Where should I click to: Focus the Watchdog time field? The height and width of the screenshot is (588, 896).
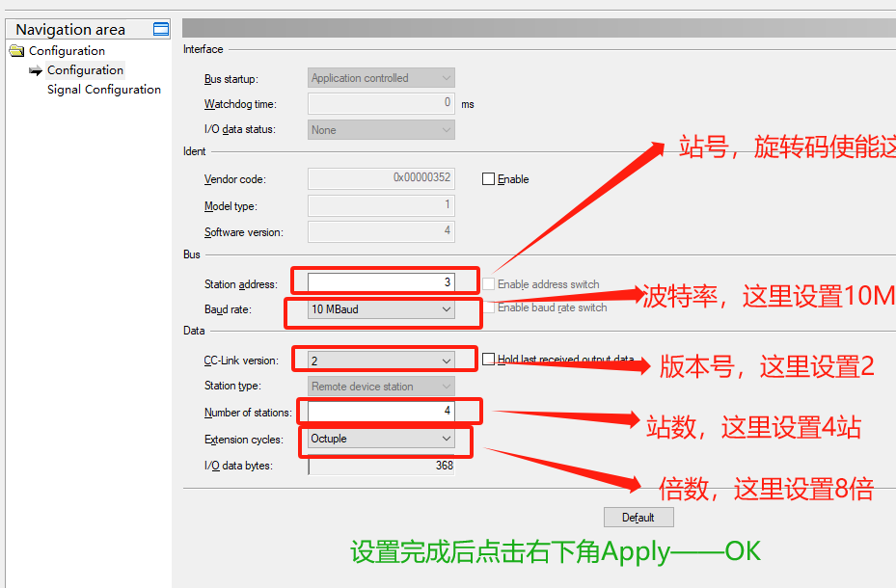381,102
